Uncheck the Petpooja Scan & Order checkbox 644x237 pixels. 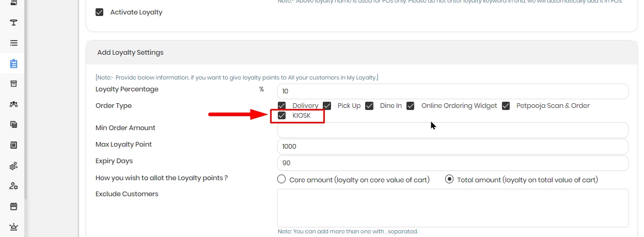pos(506,106)
